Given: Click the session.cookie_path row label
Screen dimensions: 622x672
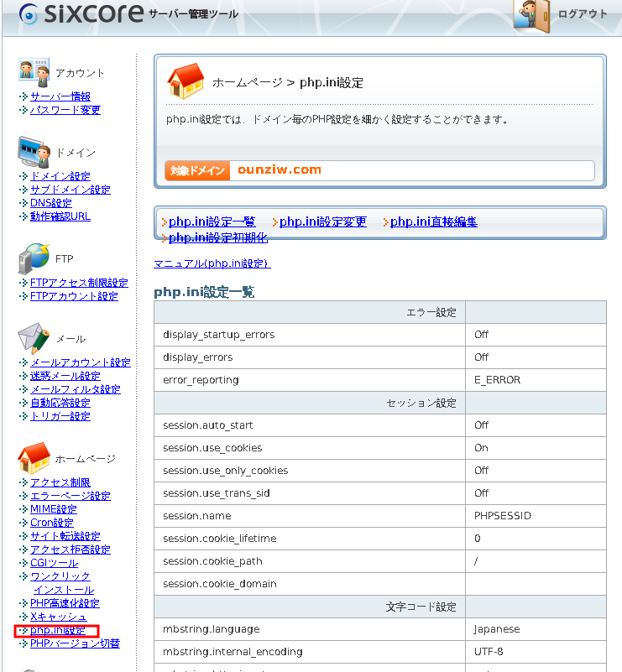Looking at the screenshot, I should (x=212, y=561).
